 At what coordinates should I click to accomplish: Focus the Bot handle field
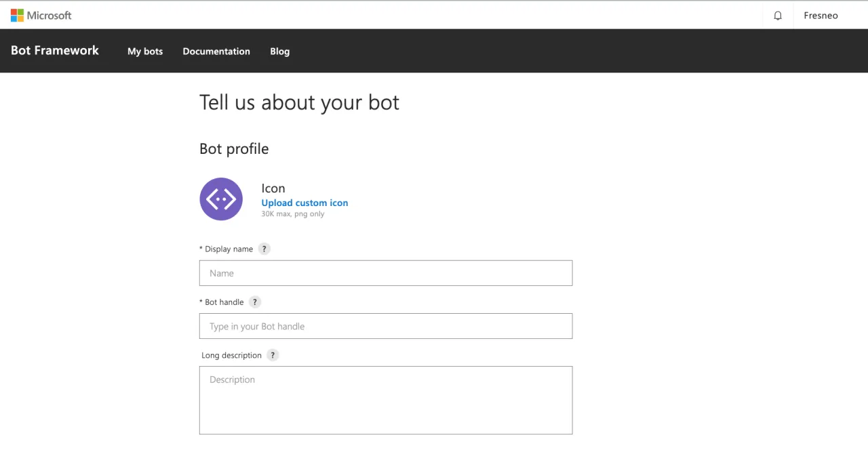pos(386,326)
